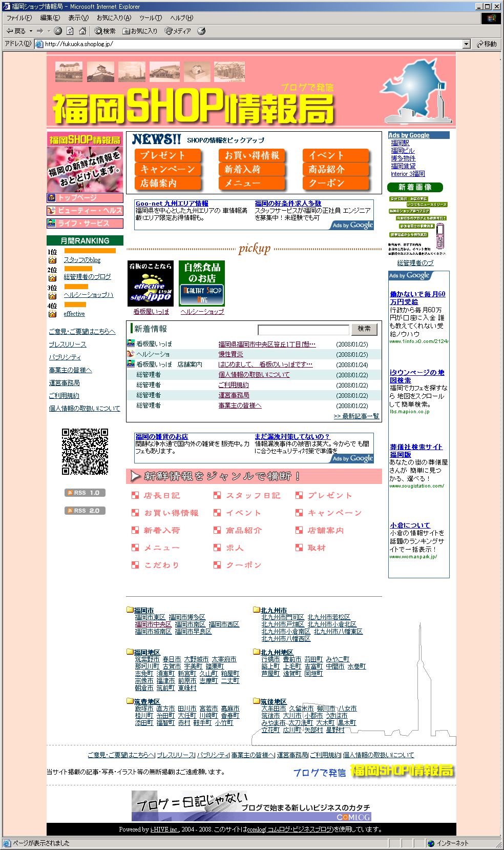Click the 北九州地区 folder icon
Image resolution: width=504 pixels, height=850 pixels.
[257, 652]
